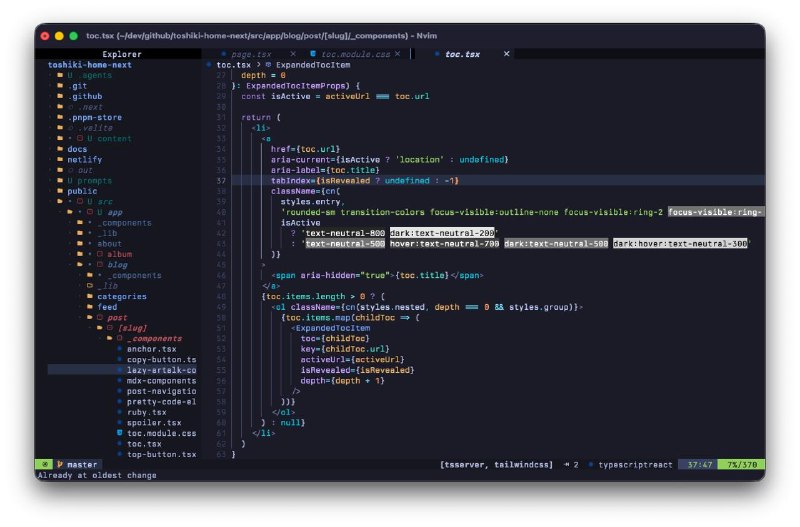Open the post-navigatio file
Viewport: 800px width, 527px height.
click(x=161, y=391)
